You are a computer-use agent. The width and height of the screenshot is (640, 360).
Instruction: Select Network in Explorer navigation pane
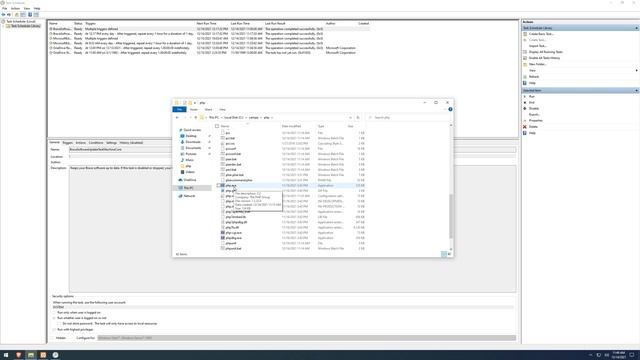coord(189,196)
